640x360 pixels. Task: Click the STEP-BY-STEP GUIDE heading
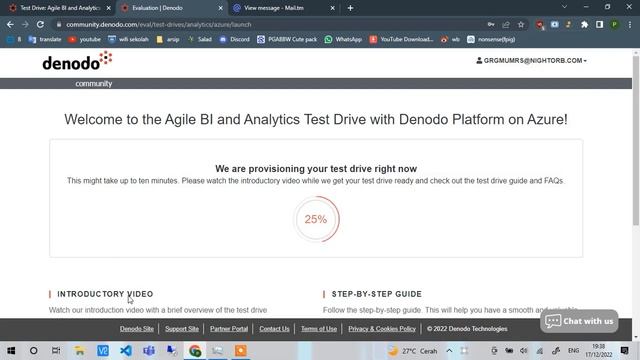tap(377, 294)
